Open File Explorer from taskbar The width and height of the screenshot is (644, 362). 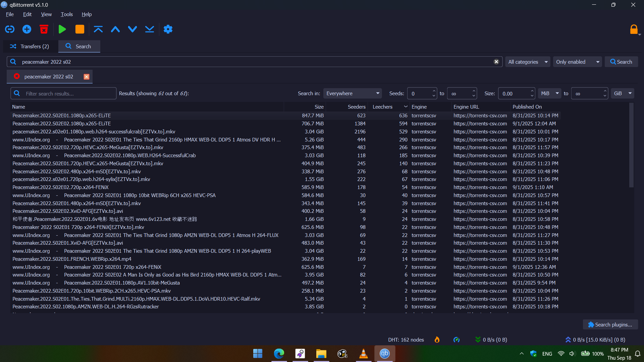click(x=321, y=354)
